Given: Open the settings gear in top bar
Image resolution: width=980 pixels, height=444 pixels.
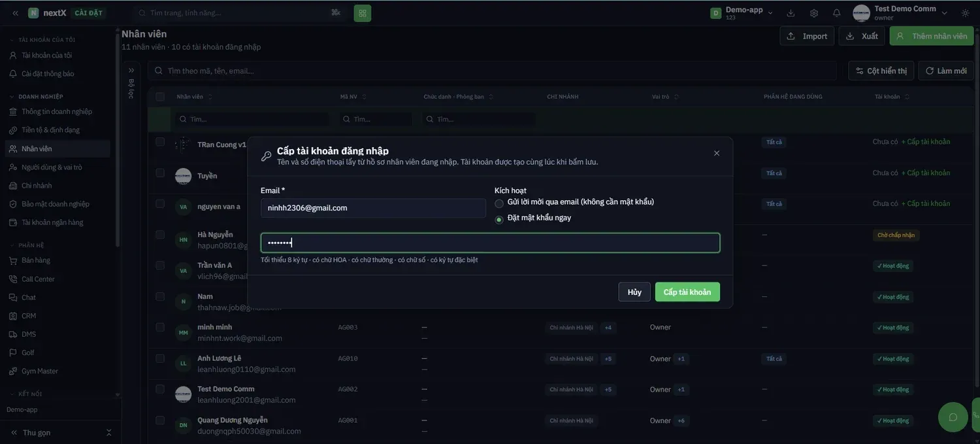Looking at the screenshot, I should tap(814, 13).
